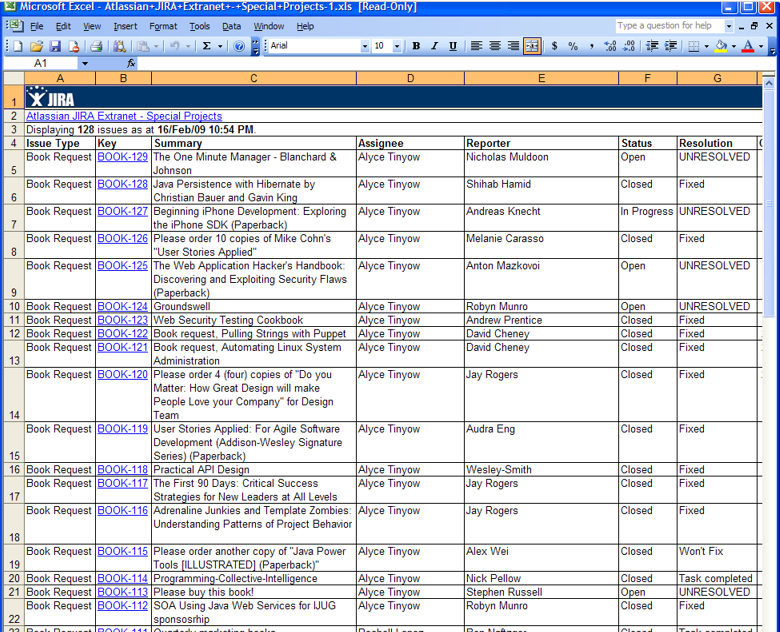
Task: Apply comma style
Action: pyautogui.click(x=591, y=46)
